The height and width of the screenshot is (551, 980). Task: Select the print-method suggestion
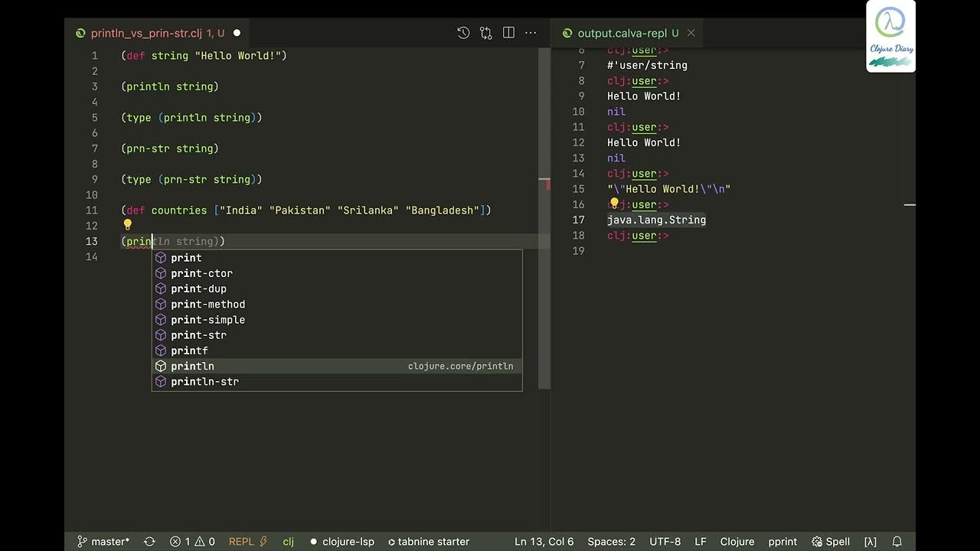(x=337, y=304)
